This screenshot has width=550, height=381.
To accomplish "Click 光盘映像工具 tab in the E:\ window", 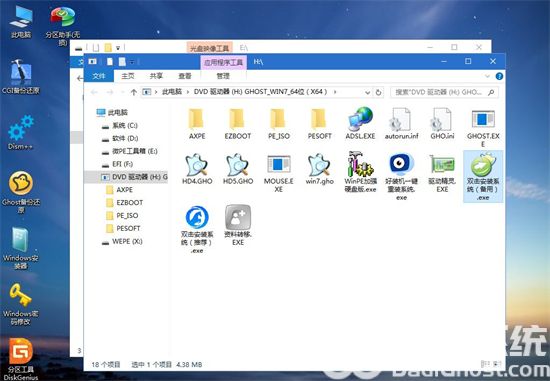I will (209, 48).
